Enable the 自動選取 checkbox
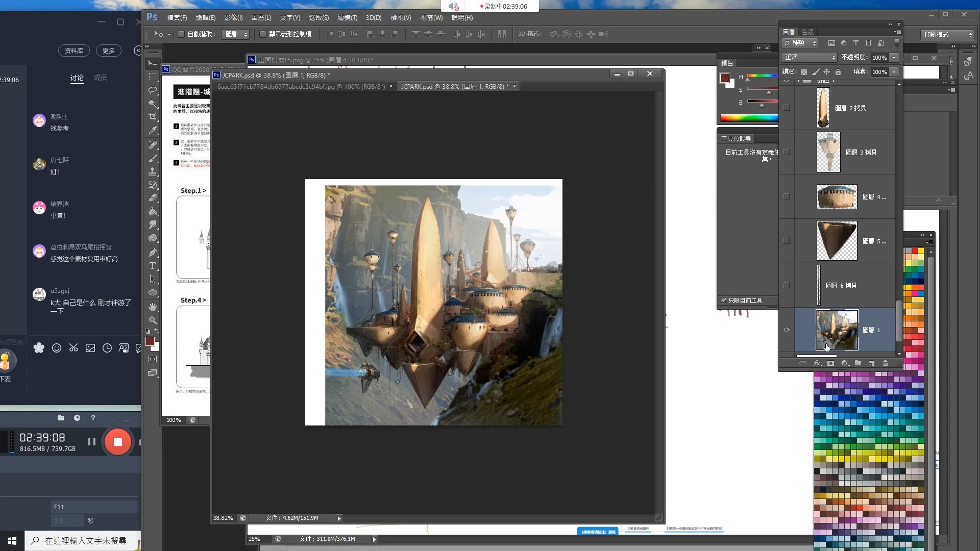Screen dimensions: 980x551 [x=181, y=34]
